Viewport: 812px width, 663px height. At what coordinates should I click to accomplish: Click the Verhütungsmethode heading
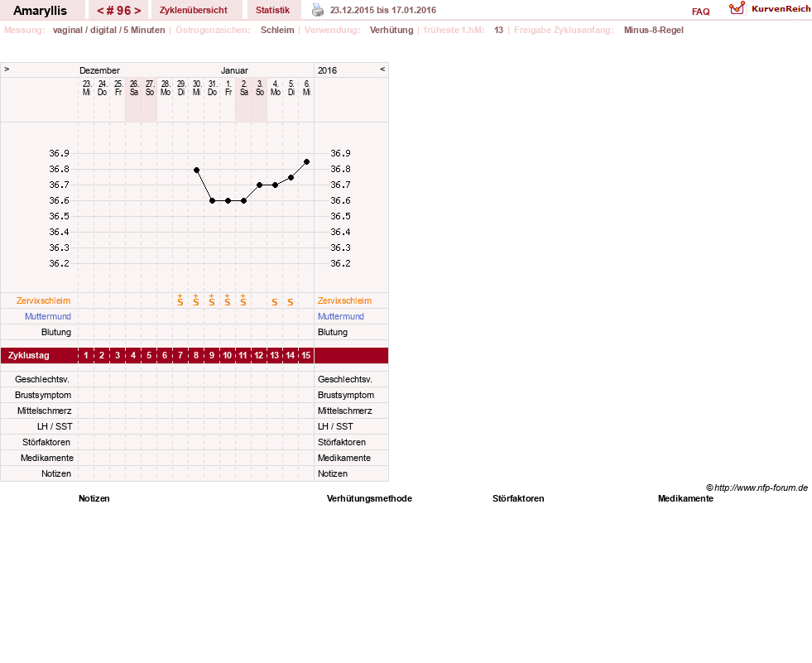369,498
